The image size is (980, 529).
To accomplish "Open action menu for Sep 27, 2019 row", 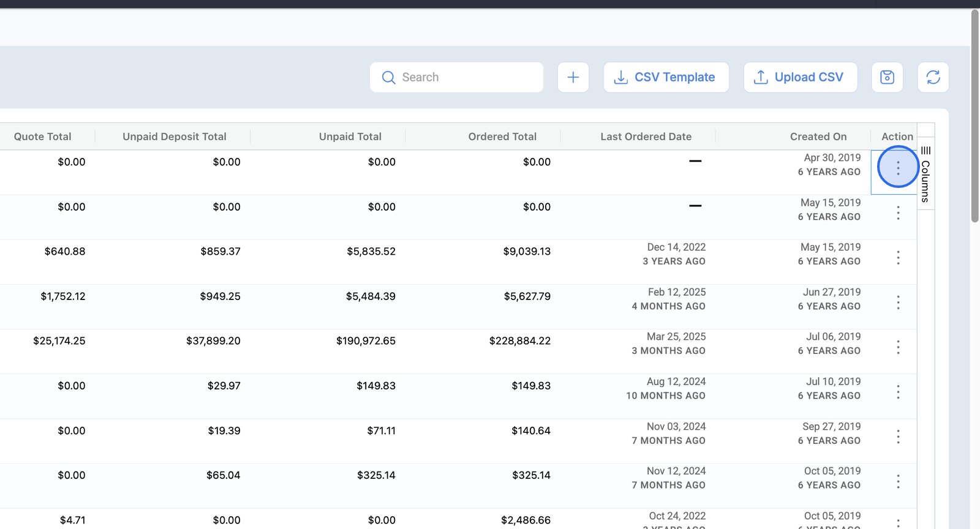I will 898,437.
